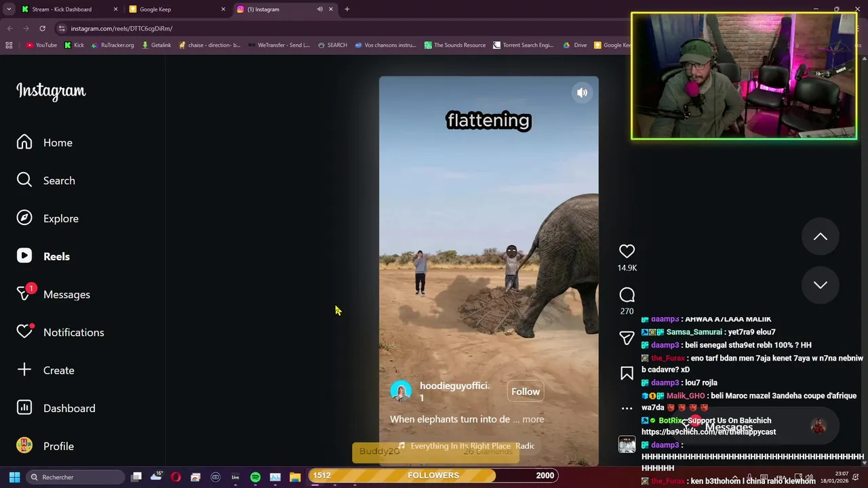Image resolution: width=868 pixels, height=488 pixels.
Task: Open your Profile from the sidebar
Action: point(45,446)
